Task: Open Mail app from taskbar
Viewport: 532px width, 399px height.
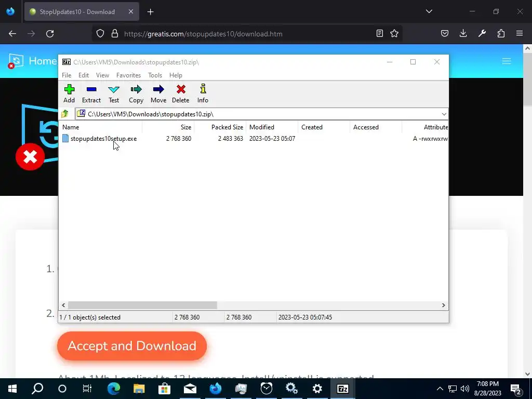Action: pyautogui.click(x=190, y=389)
